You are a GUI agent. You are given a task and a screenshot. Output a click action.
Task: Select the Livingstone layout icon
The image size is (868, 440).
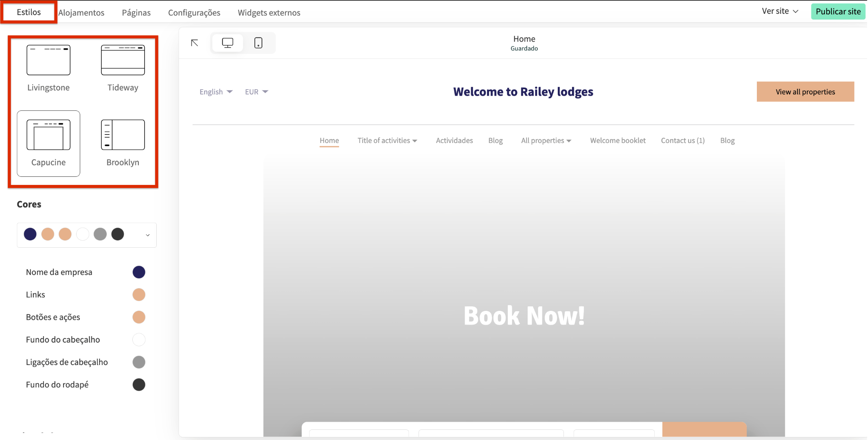48,60
